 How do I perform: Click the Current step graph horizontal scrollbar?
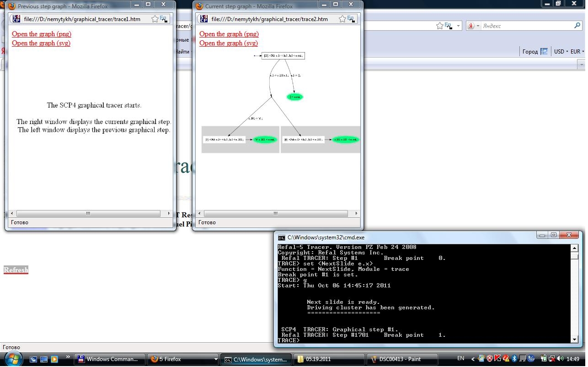275,214
